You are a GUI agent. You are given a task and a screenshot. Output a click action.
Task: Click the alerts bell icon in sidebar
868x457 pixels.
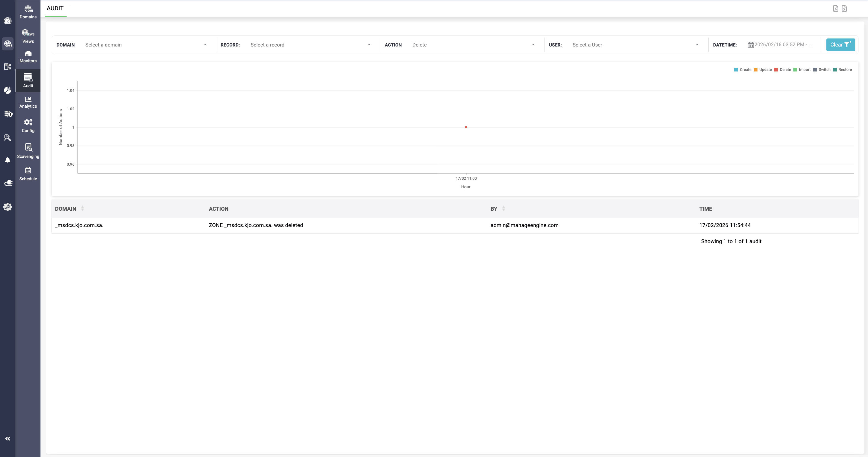(x=7, y=160)
